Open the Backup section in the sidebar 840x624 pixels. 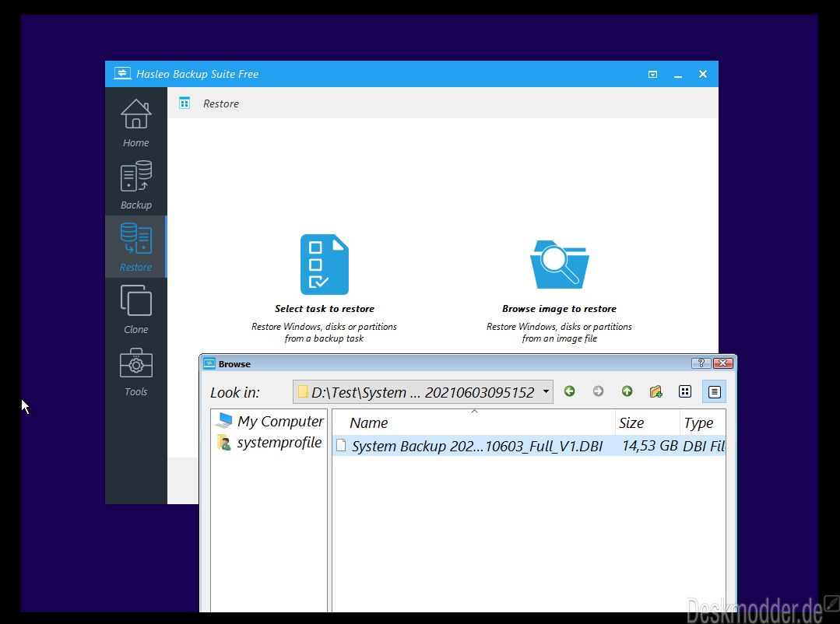pyautogui.click(x=135, y=185)
